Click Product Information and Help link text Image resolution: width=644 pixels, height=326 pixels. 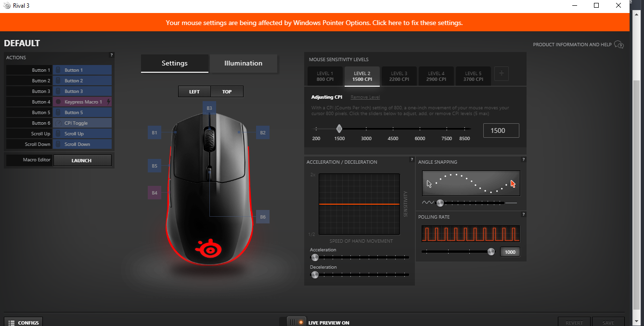tap(572, 45)
